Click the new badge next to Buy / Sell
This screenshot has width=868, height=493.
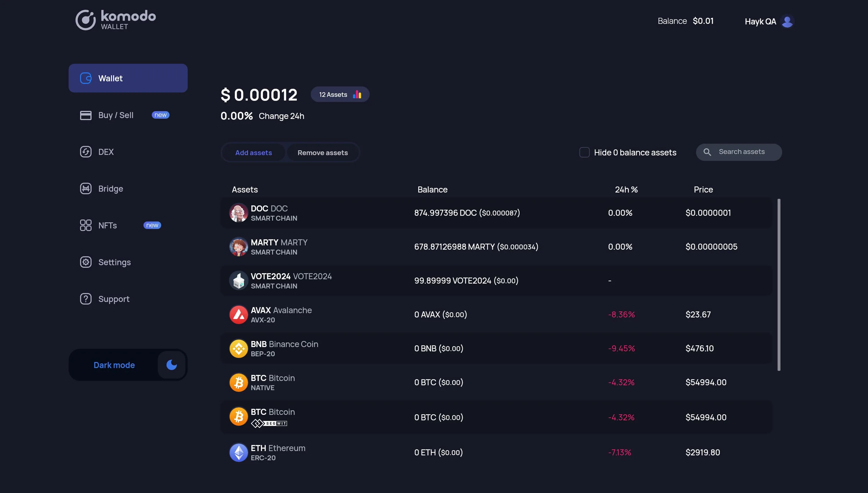[x=160, y=115]
